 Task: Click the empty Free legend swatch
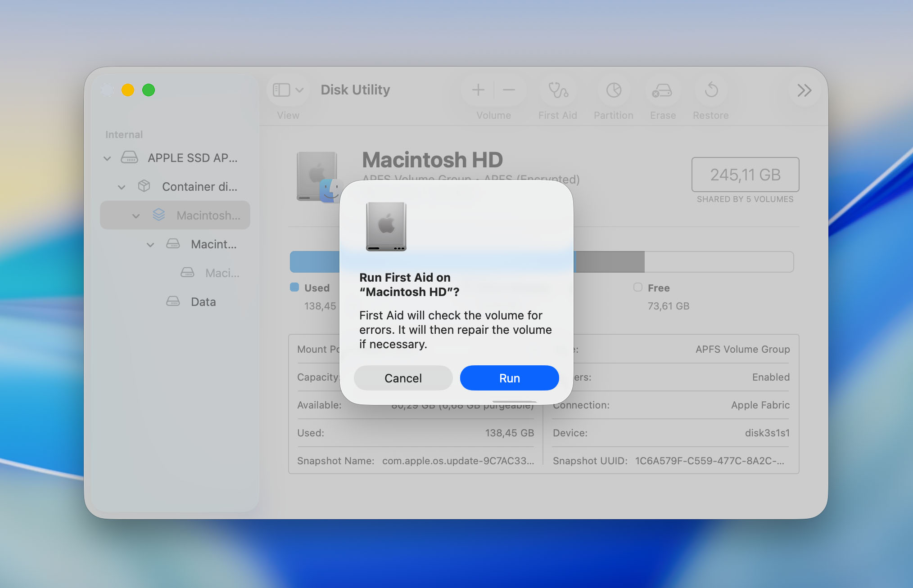(x=638, y=287)
